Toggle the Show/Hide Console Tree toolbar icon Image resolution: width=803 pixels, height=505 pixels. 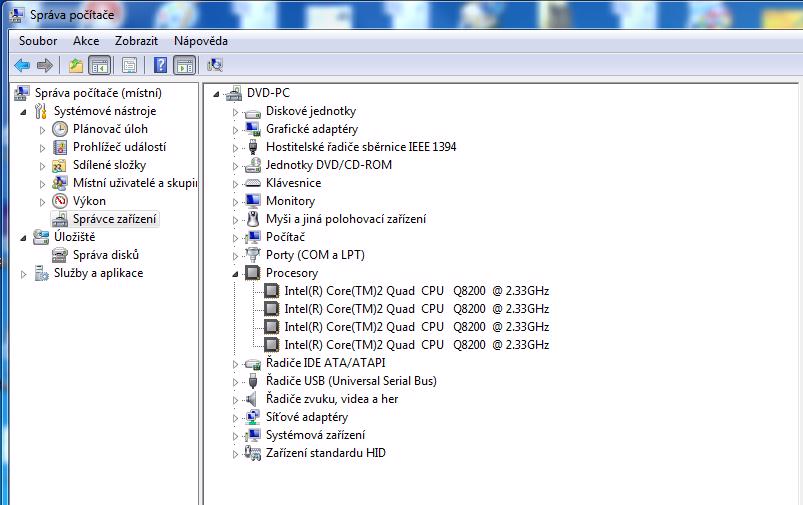[x=100, y=65]
